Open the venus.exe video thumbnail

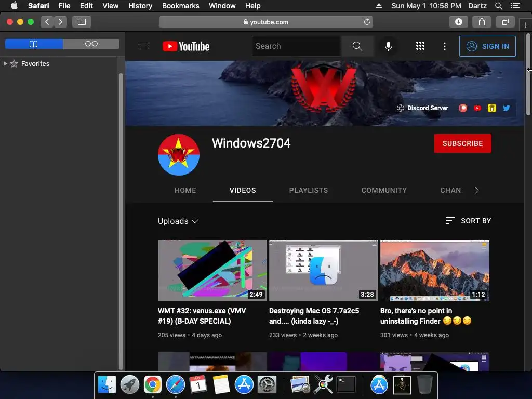point(212,270)
